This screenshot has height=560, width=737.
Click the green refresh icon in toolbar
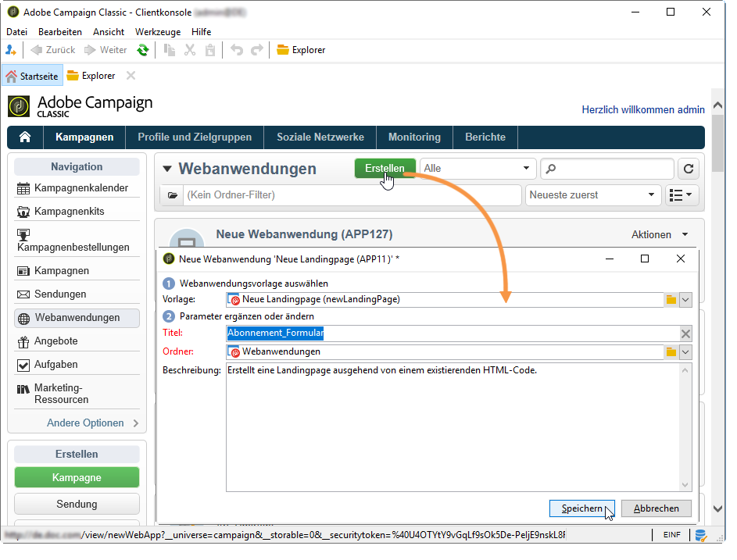coord(143,50)
